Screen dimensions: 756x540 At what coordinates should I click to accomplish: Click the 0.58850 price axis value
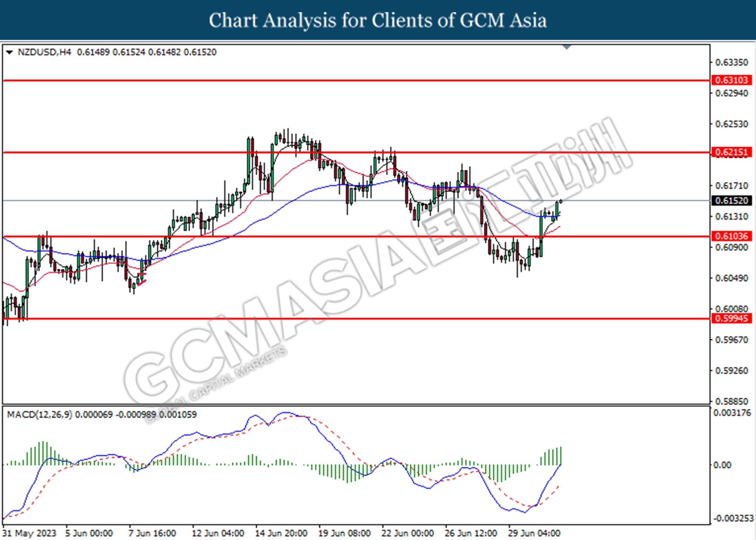pyautogui.click(x=731, y=401)
